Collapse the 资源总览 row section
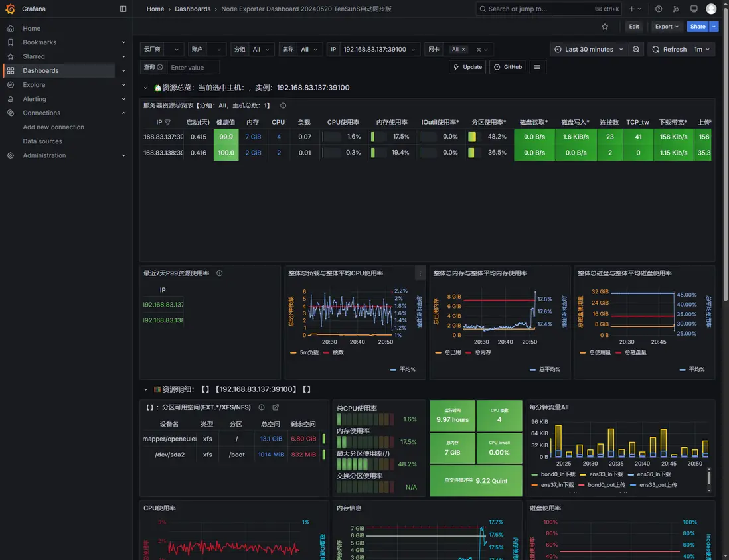The width and height of the screenshot is (729, 560). [x=145, y=88]
